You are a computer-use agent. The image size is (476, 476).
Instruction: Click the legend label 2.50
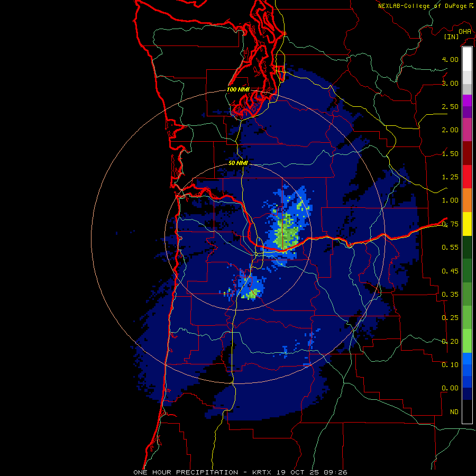coord(450,106)
